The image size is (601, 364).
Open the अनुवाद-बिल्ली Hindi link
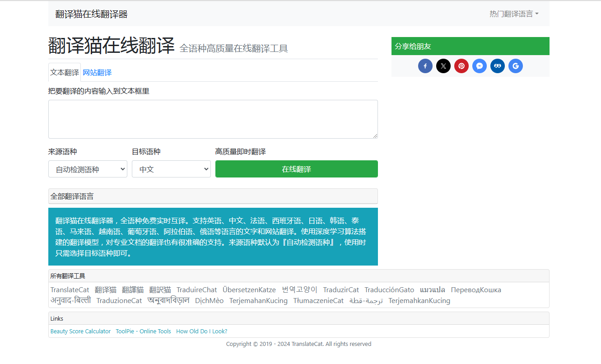coord(70,300)
